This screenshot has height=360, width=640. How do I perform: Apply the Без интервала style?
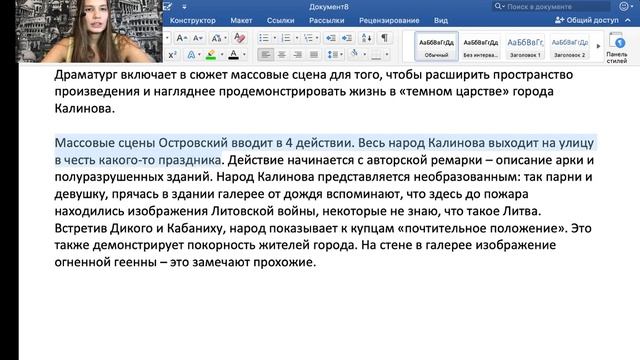pyautogui.click(x=481, y=47)
